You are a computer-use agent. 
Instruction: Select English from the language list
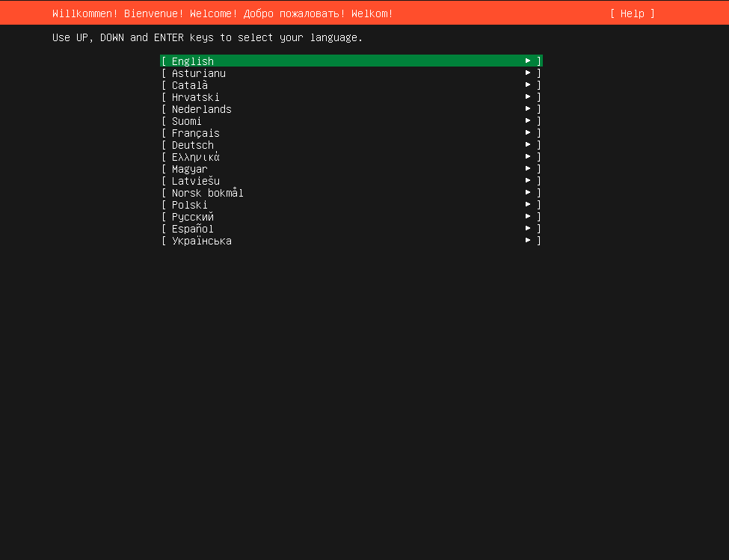tap(193, 61)
